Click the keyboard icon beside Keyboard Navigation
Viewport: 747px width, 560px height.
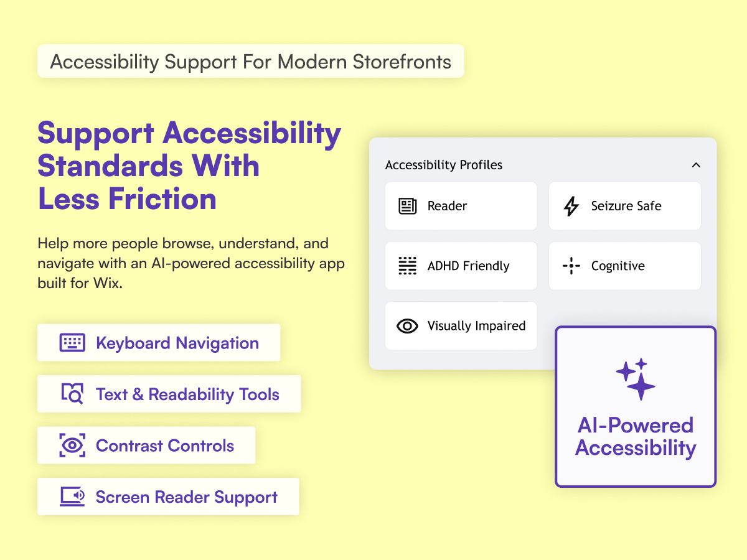72,343
